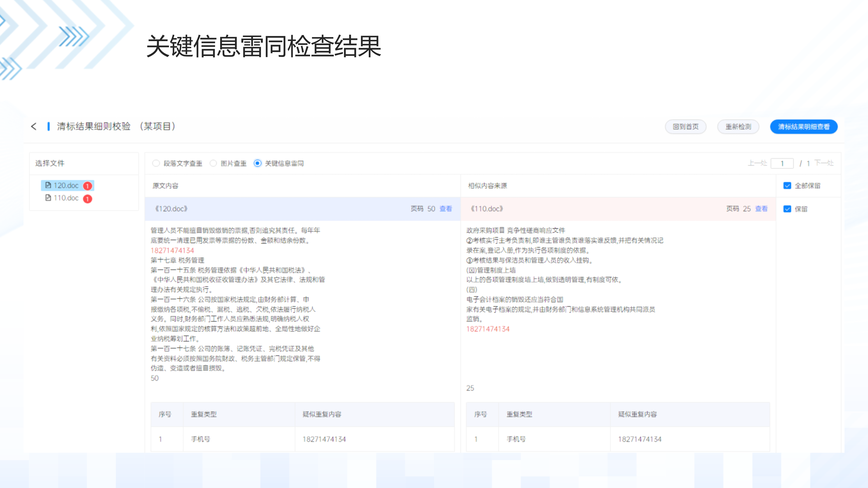
Task: Click 上一处 to go to previous match
Action: coord(757,163)
